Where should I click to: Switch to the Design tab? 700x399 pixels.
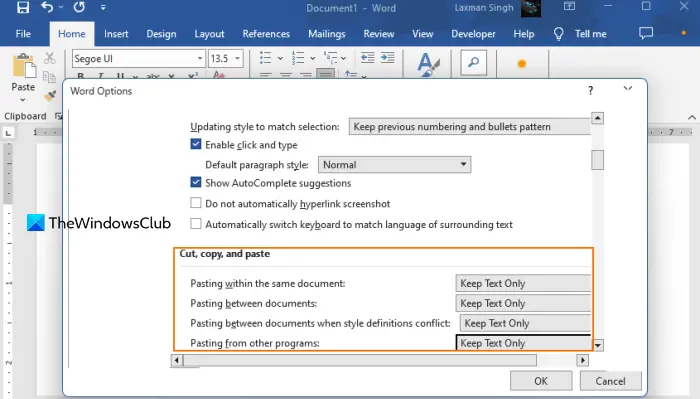click(x=161, y=34)
